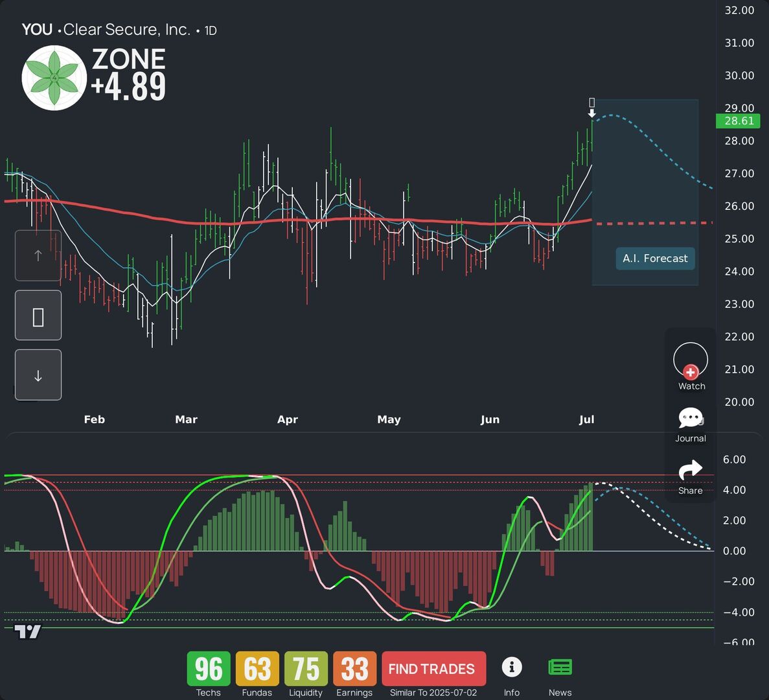Open the Techs score 96 badge
This screenshot has height=700, width=769.
(x=209, y=668)
